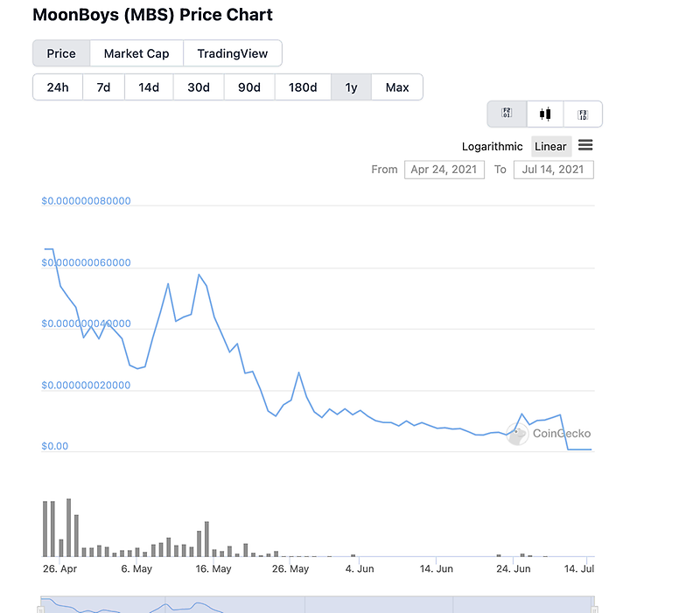Click the third chart type icon

pyautogui.click(x=583, y=114)
